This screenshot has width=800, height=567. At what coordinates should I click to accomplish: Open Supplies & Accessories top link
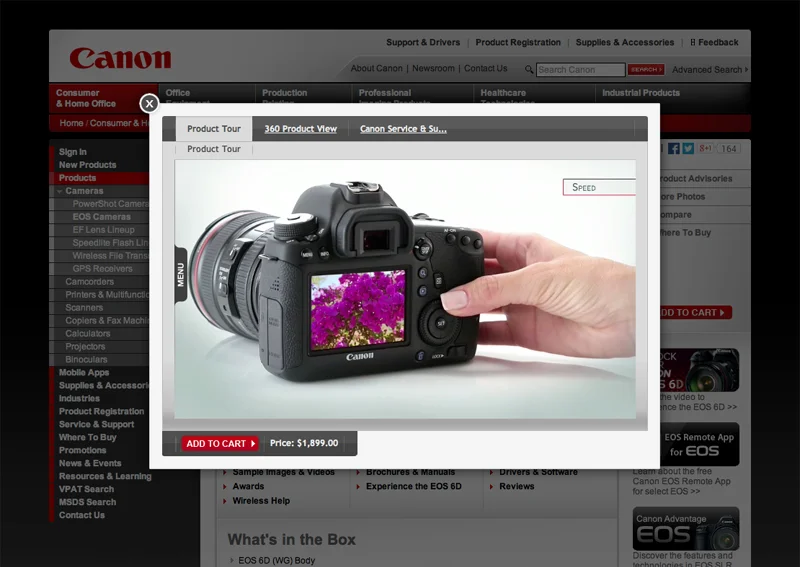[x=624, y=42]
